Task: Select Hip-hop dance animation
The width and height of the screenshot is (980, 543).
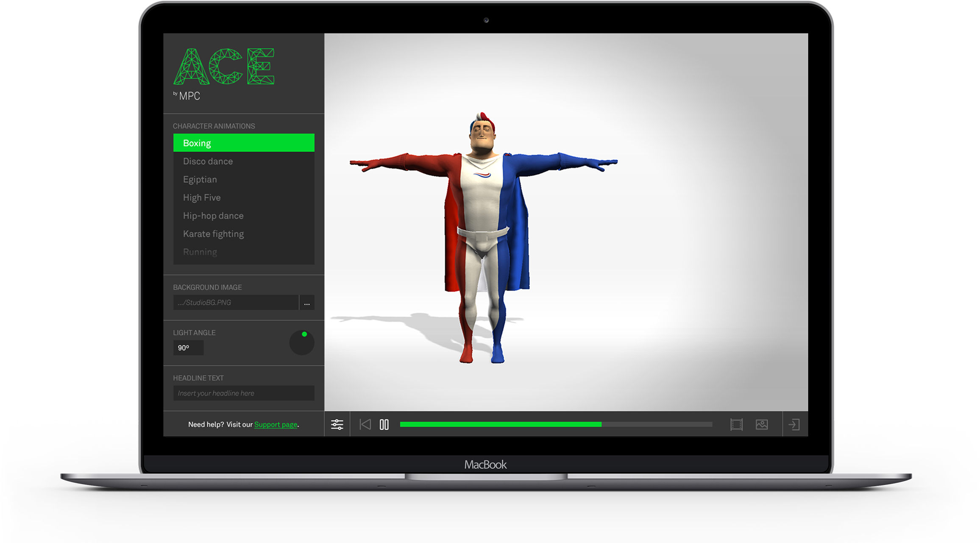Action: (x=213, y=216)
